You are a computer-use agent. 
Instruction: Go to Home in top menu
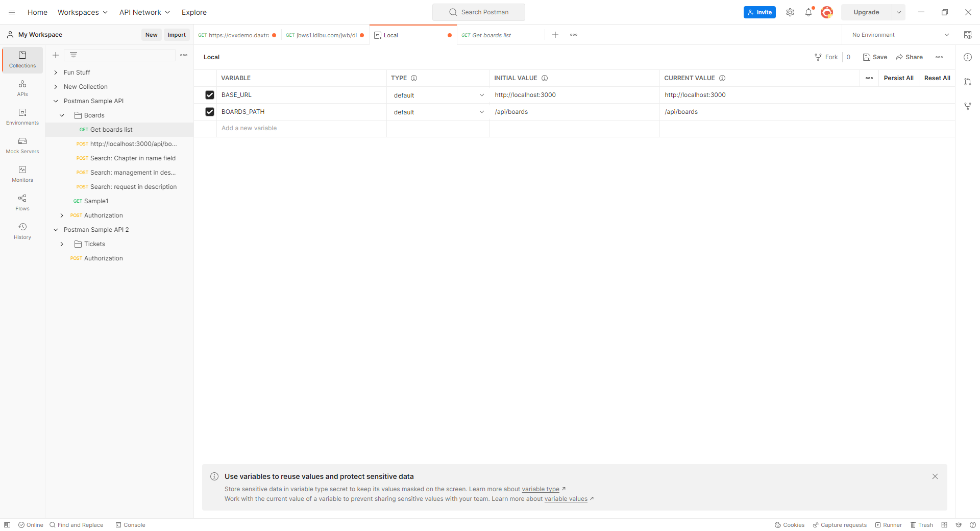pyautogui.click(x=37, y=12)
